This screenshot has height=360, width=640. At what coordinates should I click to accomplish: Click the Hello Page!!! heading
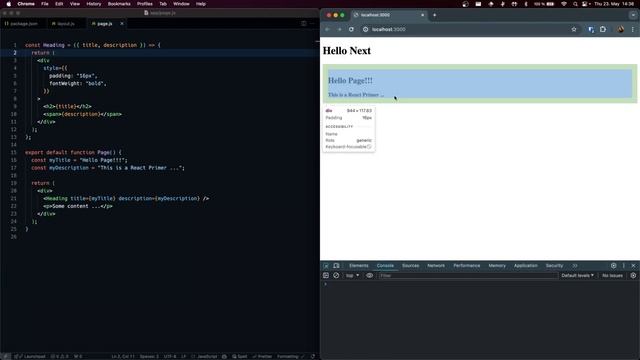(350, 80)
